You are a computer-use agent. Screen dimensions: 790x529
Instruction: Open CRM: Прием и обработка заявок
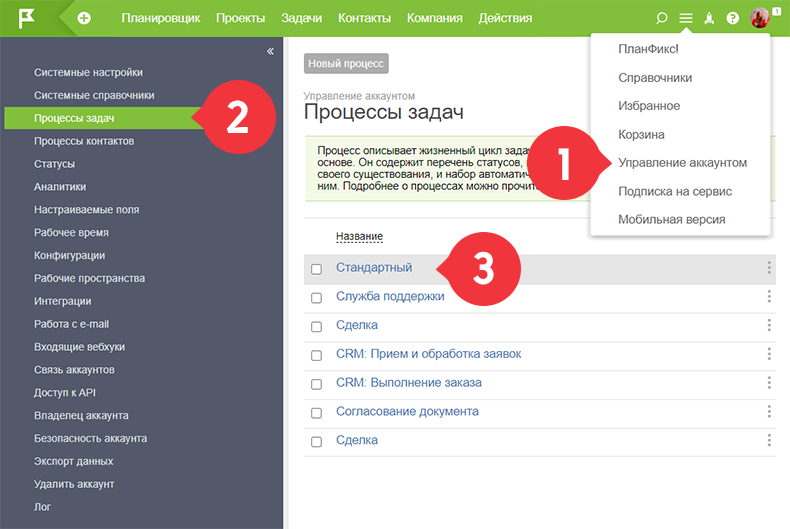428,354
